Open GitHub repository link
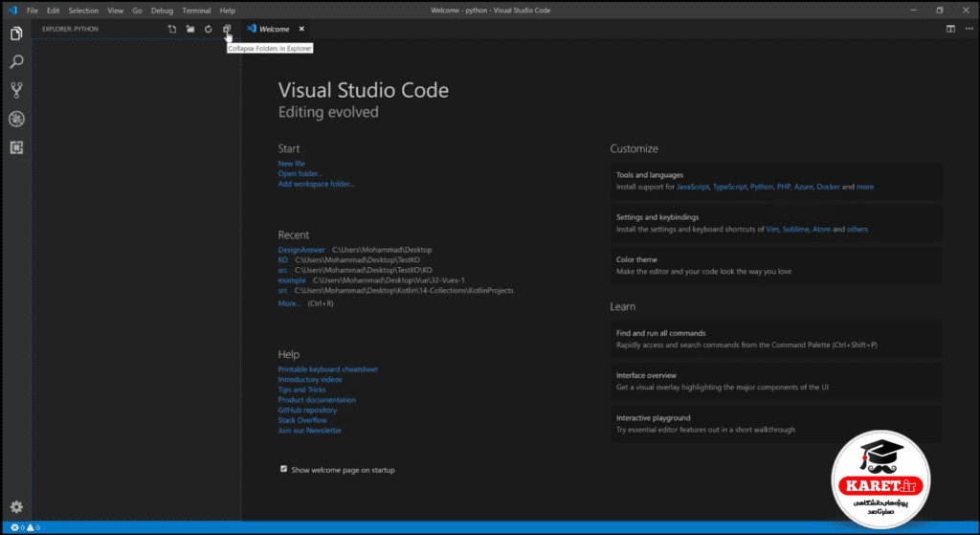Image resolution: width=980 pixels, height=535 pixels. [307, 410]
